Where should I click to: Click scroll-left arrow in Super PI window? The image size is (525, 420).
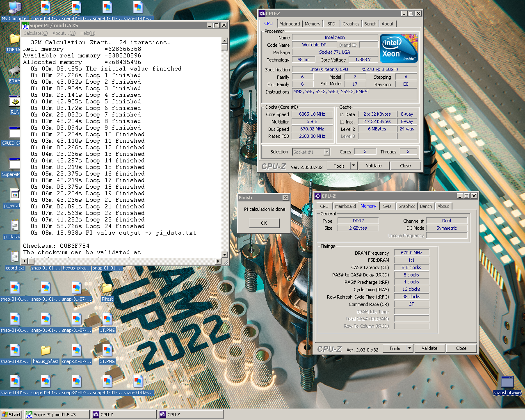25,261
